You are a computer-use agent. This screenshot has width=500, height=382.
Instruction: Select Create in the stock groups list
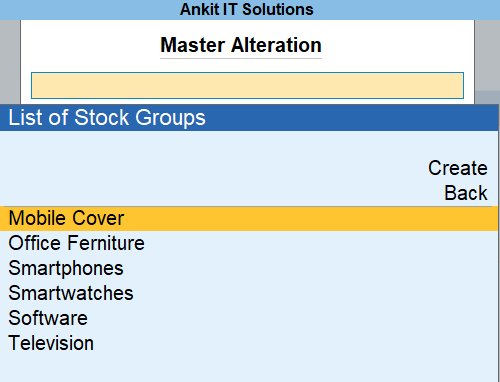pyautogui.click(x=458, y=168)
